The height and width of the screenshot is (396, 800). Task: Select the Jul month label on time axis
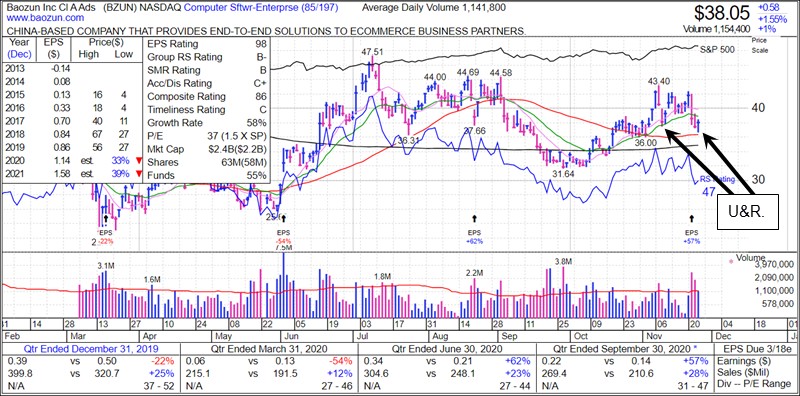coord(364,336)
